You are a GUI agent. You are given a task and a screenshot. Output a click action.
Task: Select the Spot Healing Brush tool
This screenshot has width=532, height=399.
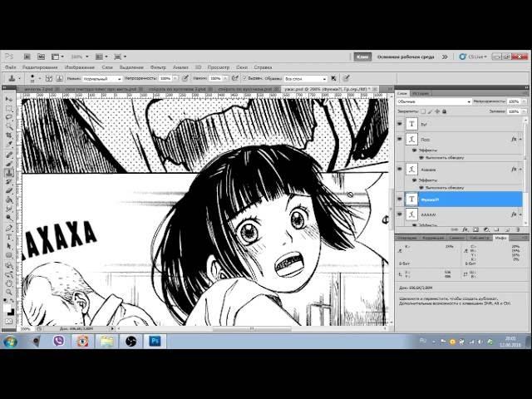click(9, 155)
